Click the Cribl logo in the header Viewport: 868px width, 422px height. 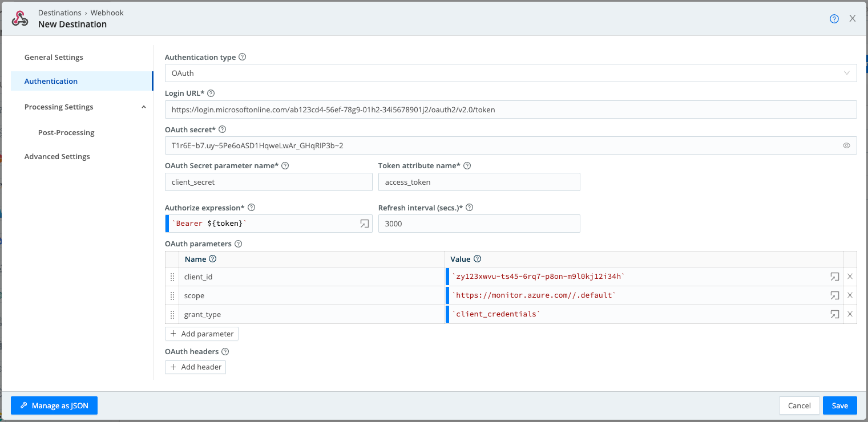pos(19,18)
